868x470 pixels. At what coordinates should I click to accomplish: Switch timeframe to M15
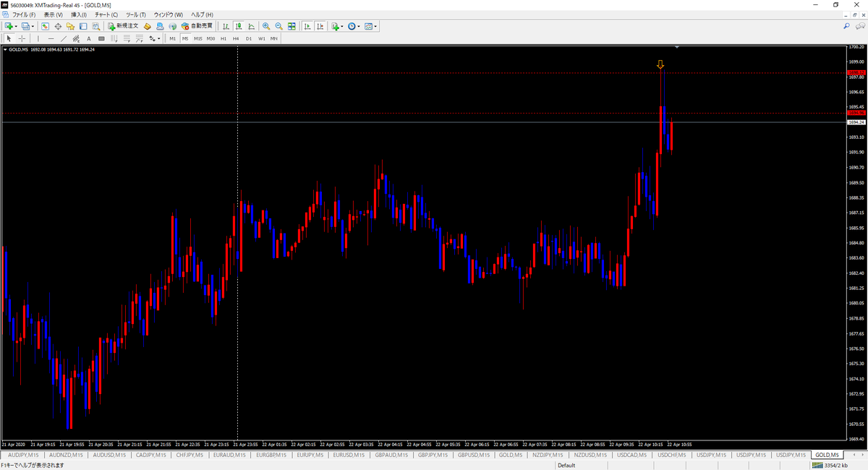197,38
